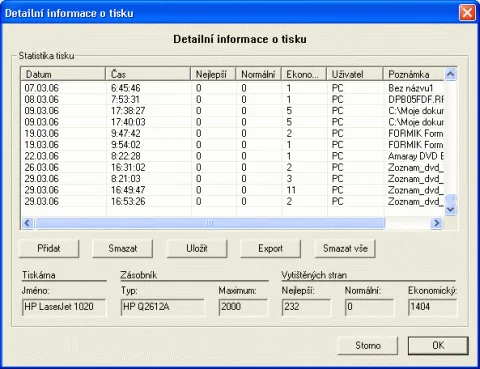The width and height of the screenshot is (480, 369).
Task: Click the Smazat button
Action: [x=123, y=248]
